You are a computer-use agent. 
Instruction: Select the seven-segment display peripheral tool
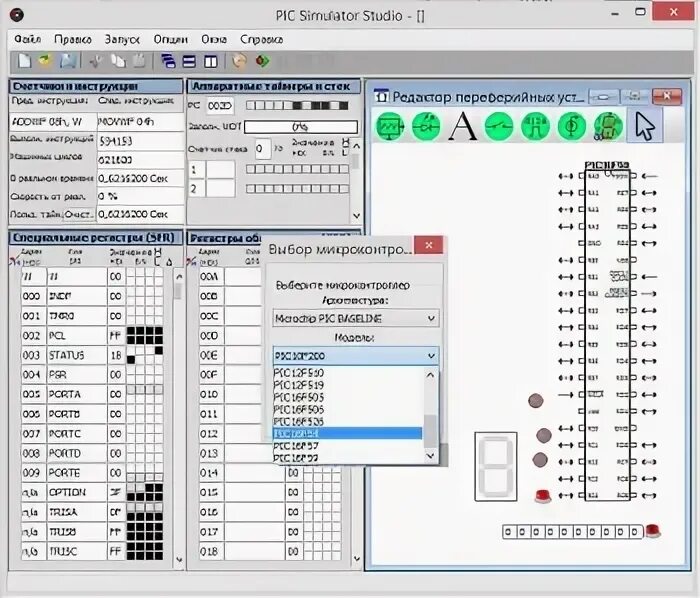pyautogui.click(x=608, y=126)
